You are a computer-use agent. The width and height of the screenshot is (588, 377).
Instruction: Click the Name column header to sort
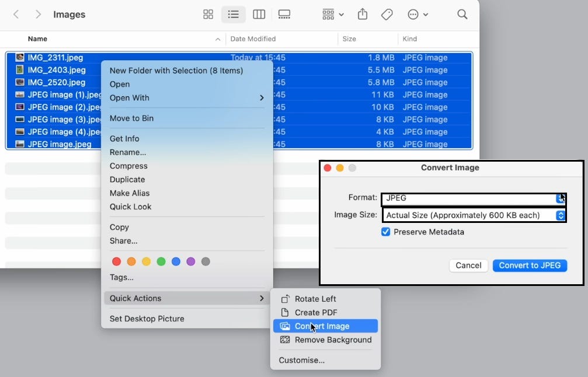point(37,39)
